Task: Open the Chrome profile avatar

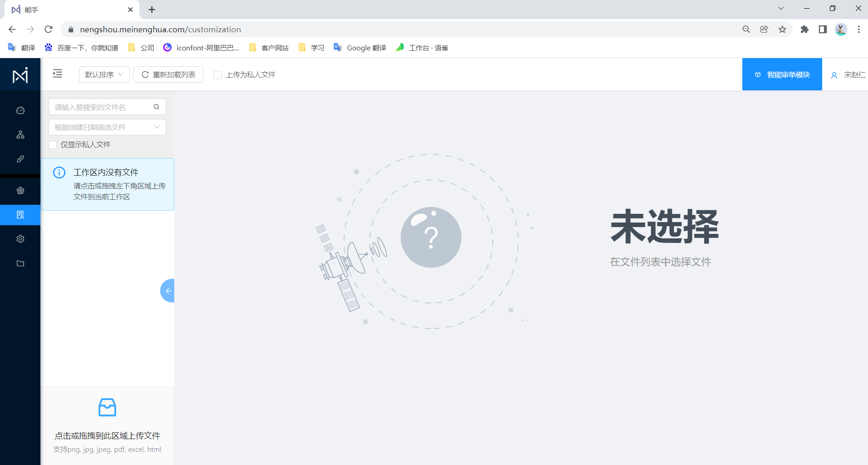Action: click(x=841, y=30)
